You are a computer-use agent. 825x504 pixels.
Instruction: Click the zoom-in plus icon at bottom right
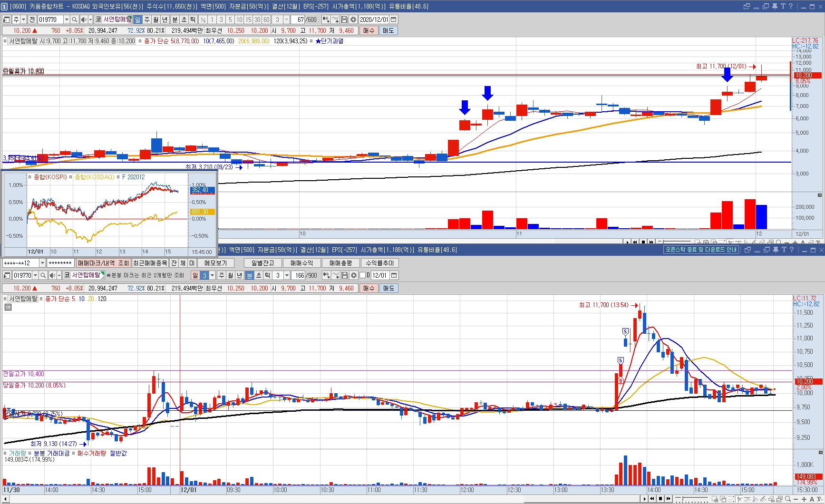point(804,499)
